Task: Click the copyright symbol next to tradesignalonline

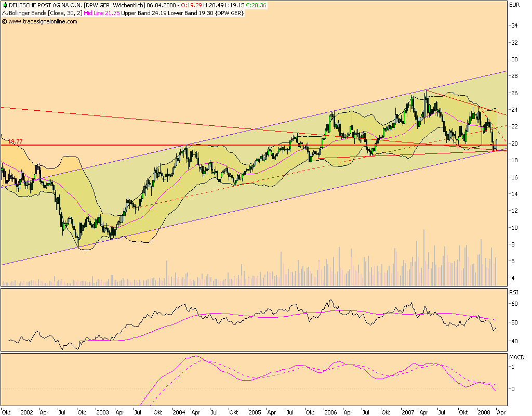Action: pyautogui.click(x=4, y=22)
